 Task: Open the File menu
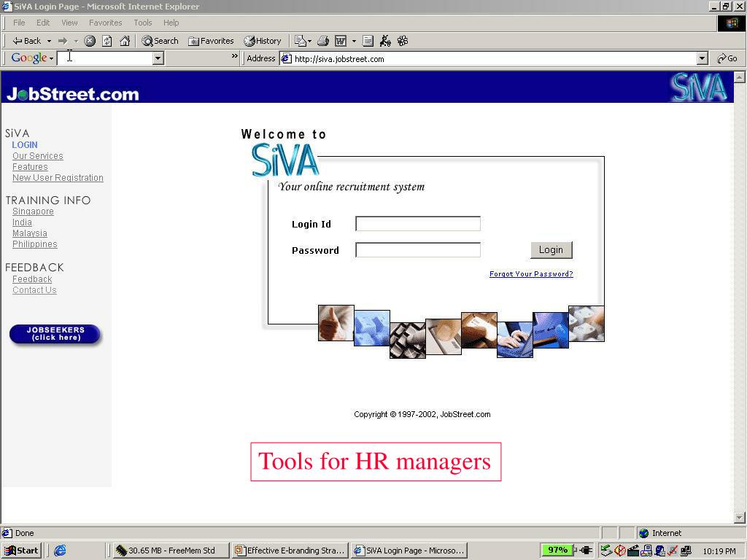click(x=19, y=23)
